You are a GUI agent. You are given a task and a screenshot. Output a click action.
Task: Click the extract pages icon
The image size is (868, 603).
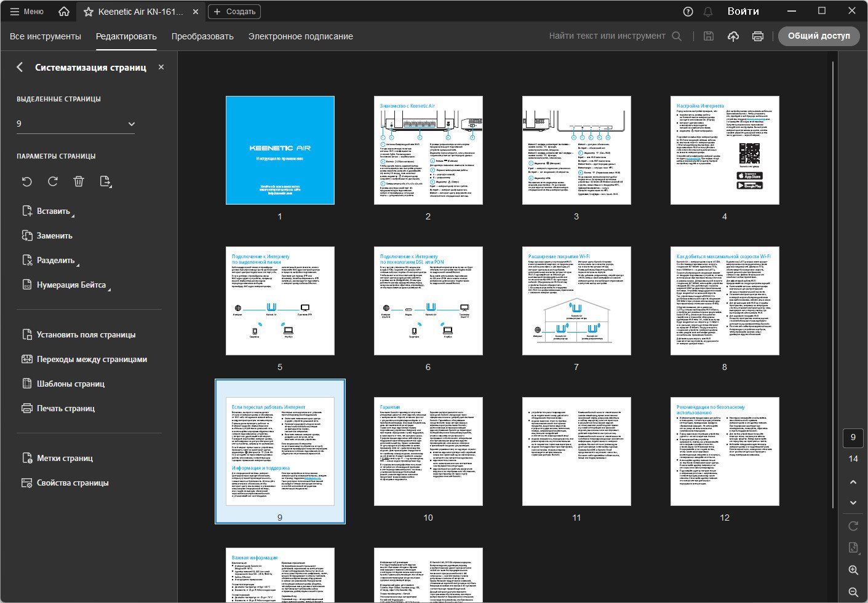(106, 181)
